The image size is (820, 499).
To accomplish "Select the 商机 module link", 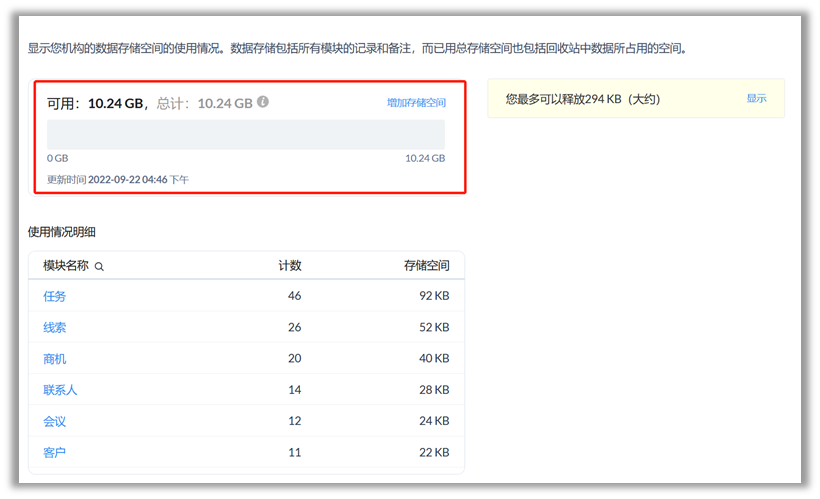I will click(x=55, y=359).
